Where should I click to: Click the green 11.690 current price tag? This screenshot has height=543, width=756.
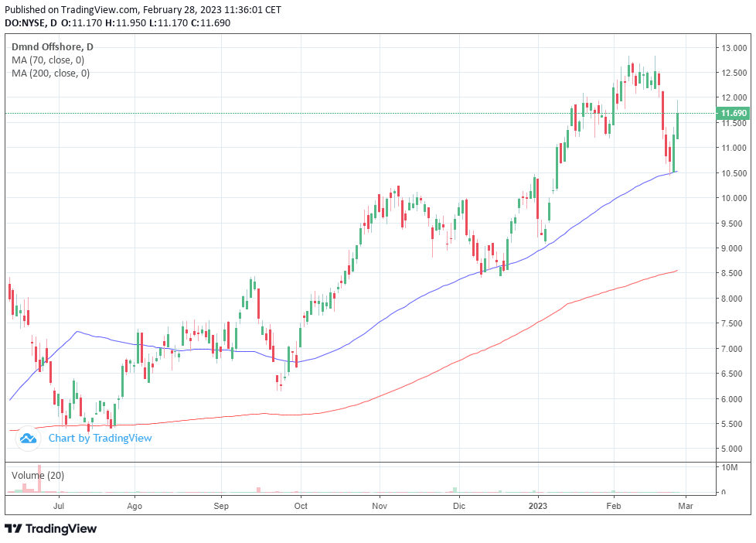click(733, 114)
